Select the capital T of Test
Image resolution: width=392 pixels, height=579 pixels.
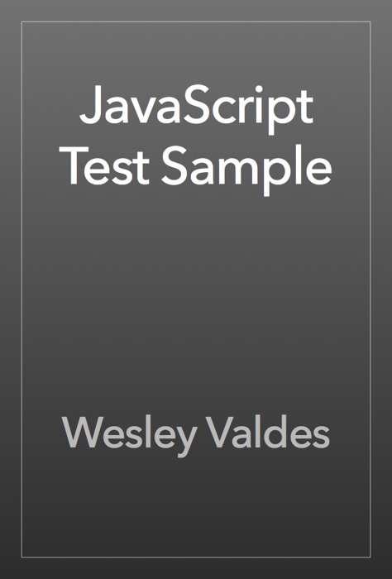click(74, 165)
